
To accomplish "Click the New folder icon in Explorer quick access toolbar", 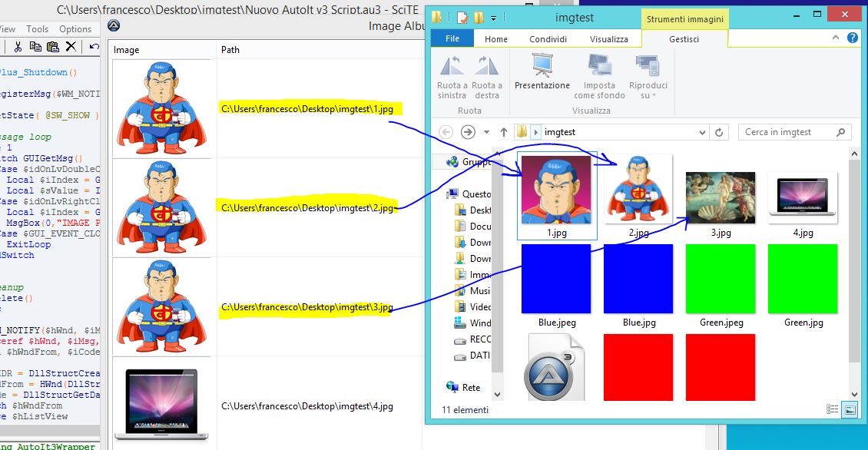I will coord(479,18).
